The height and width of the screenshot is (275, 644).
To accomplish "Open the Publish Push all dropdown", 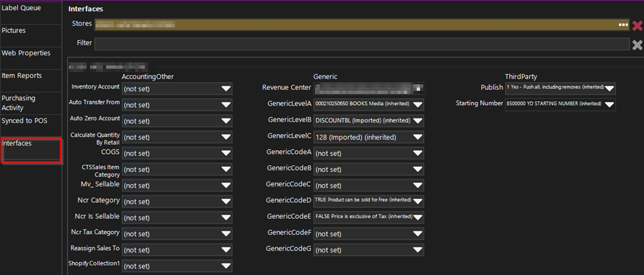I will (560, 88).
